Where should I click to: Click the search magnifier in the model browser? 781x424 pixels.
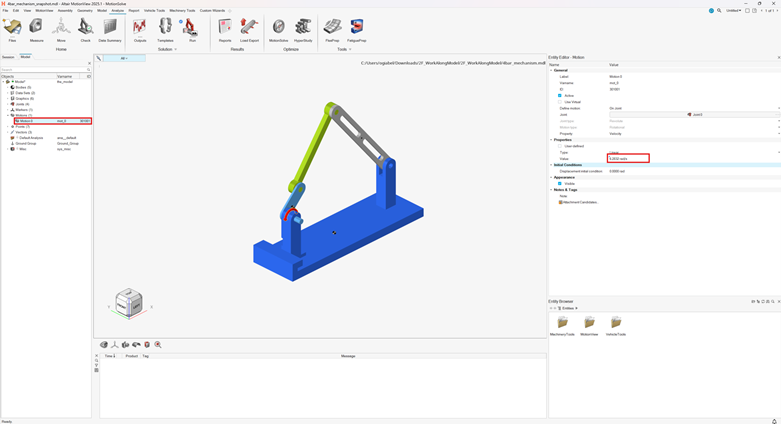click(89, 70)
